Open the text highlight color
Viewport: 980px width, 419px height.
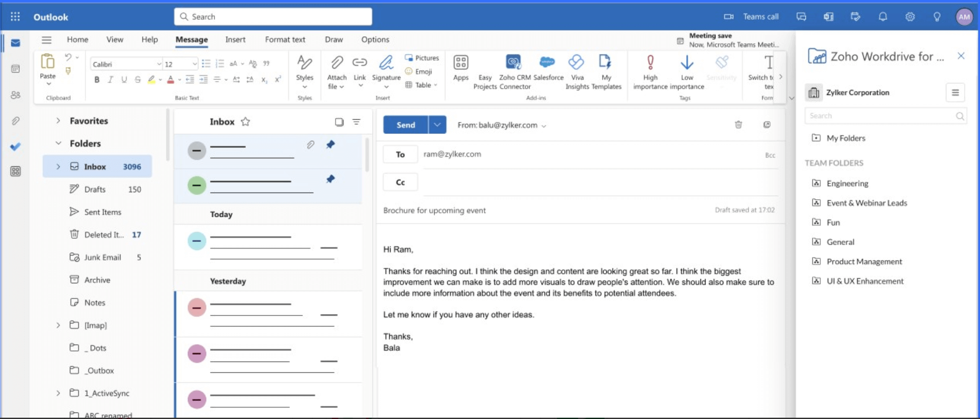pyautogui.click(x=151, y=79)
